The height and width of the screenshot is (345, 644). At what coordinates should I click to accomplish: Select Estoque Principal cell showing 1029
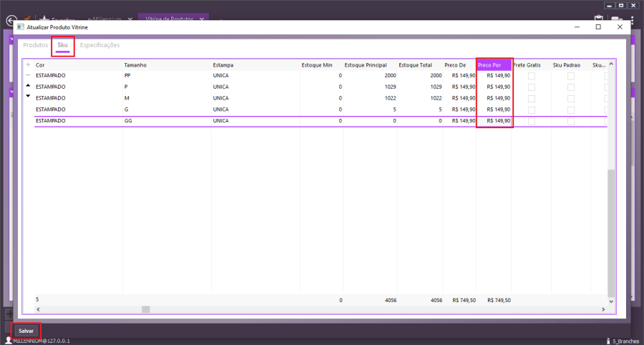[371, 87]
